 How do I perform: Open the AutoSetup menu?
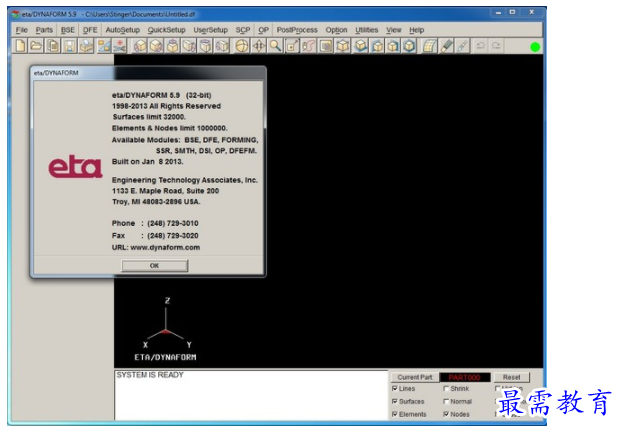(123, 30)
